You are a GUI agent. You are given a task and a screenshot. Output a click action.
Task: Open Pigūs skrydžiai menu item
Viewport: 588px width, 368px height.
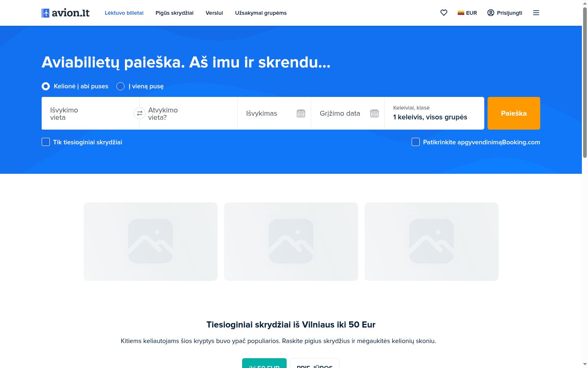(174, 13)
